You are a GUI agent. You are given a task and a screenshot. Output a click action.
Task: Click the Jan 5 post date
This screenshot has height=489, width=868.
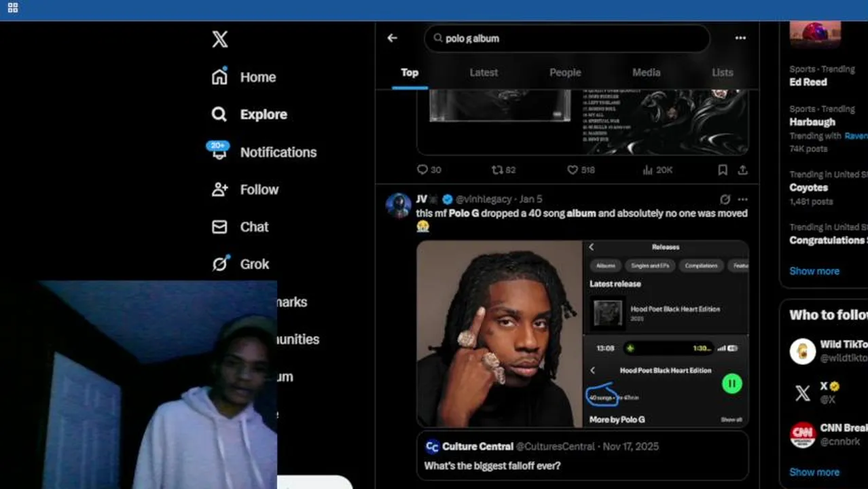531,199
